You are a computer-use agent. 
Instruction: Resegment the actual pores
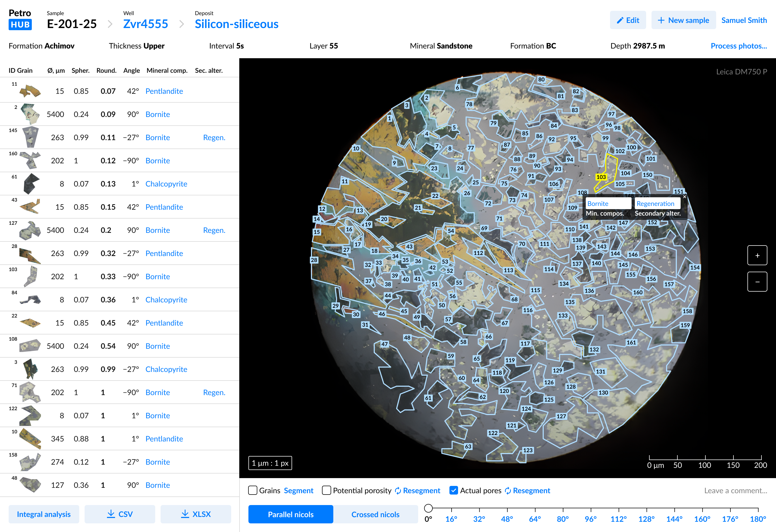[x=527, y=490]
